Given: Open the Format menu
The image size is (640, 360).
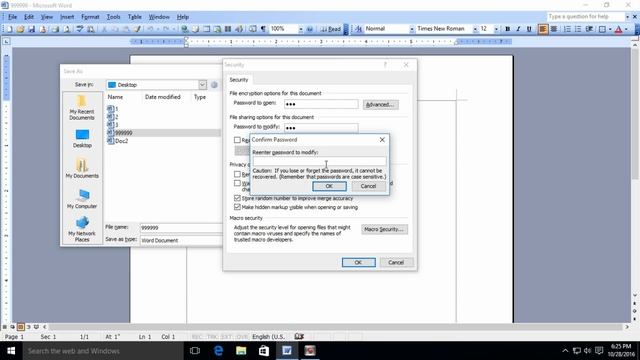Looking at the screenshot, I should [x=90, y=17].
